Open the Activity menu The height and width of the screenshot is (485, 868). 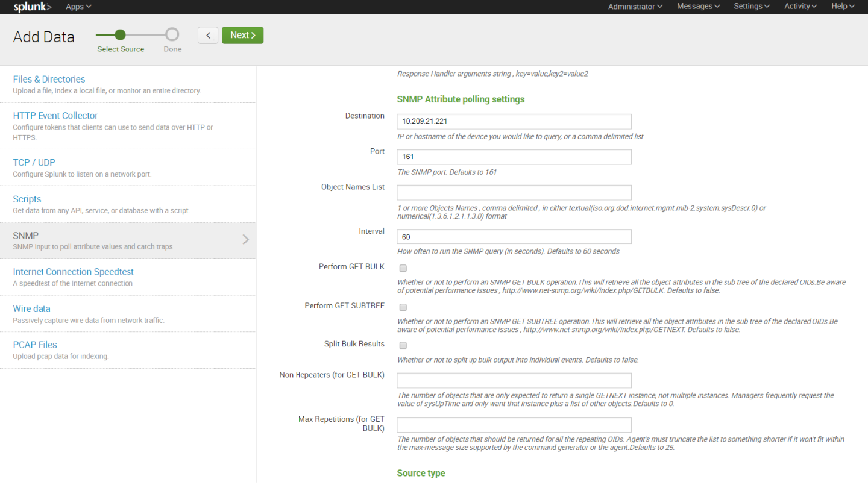click(x=799, y=7)
